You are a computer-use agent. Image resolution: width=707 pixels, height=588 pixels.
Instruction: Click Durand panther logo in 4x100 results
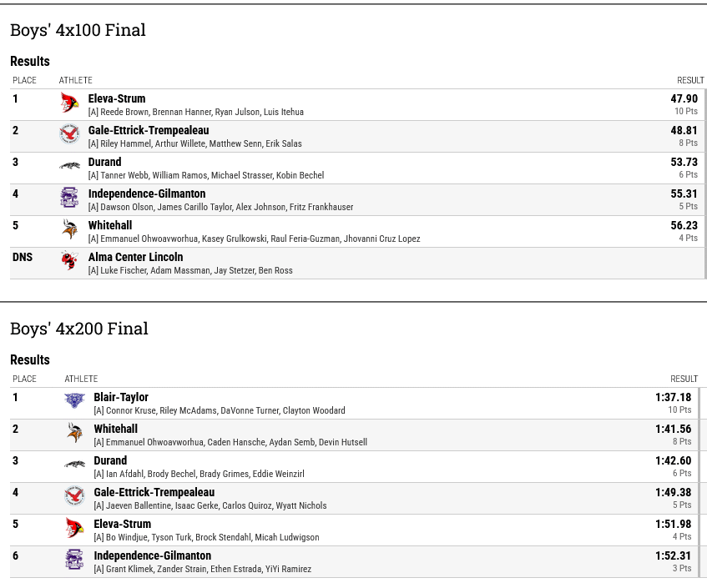pyautogui.click(x=69, y=167)
